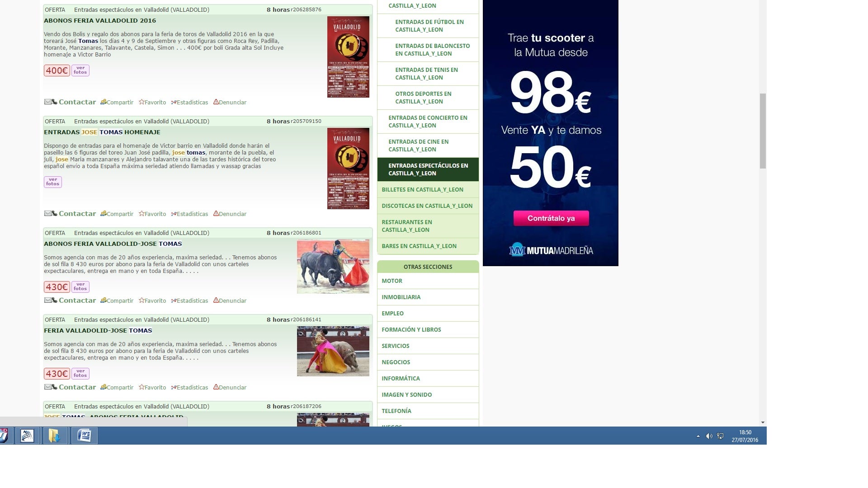Click ver fotos in Entradas Jose Tomas Homenaje listing

(x=53, y=182)
